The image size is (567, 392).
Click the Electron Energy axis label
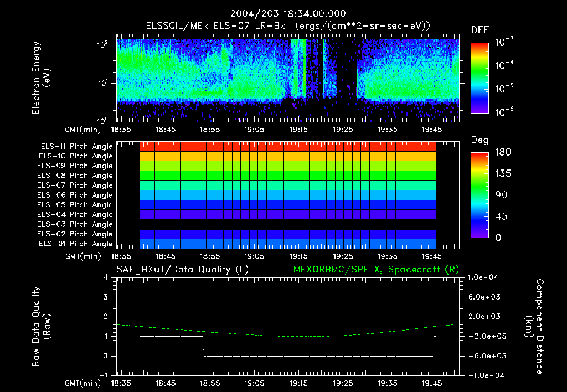pos(41,78)
